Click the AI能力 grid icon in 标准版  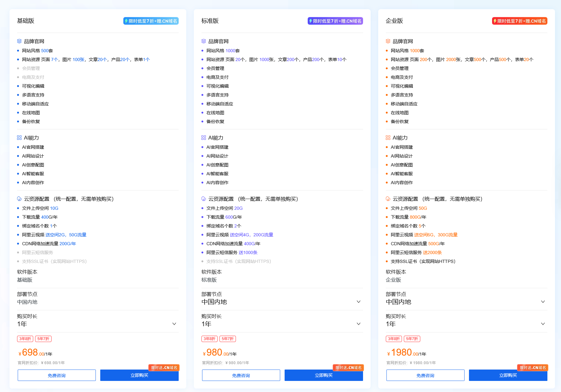click(204, 138)
